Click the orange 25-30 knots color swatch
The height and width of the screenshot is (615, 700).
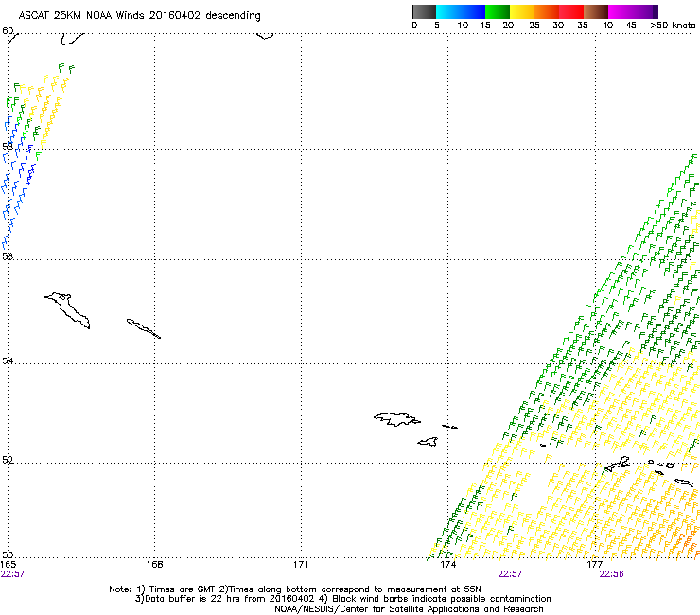(x=547, y=11)
